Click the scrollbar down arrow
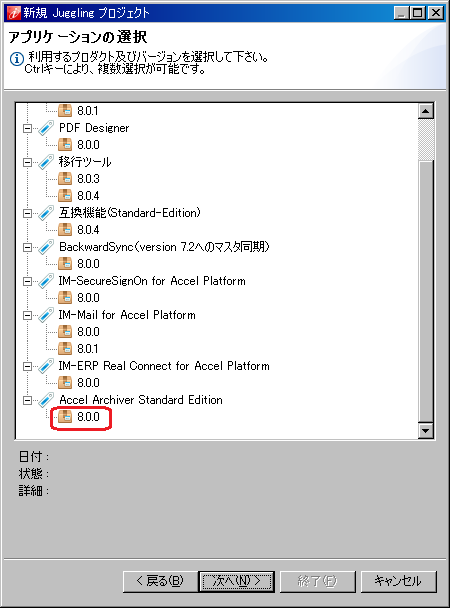 tap(426, 430)
